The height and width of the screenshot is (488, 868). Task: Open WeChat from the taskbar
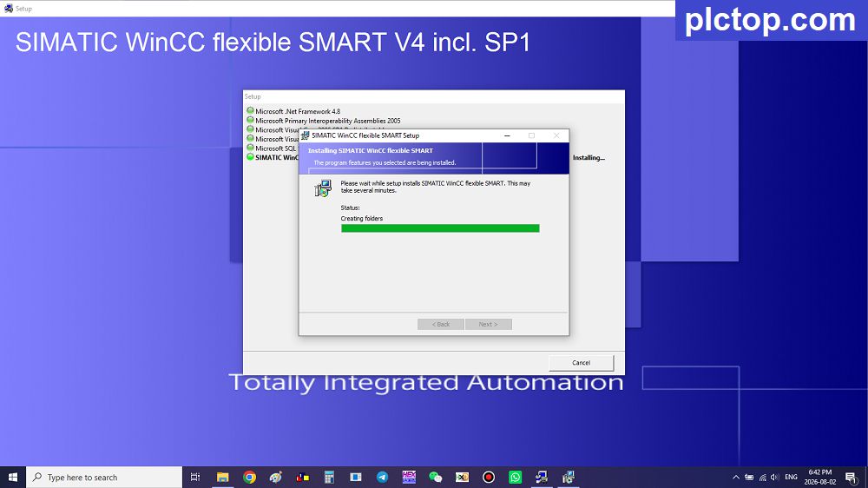click(x=435, y=477)
